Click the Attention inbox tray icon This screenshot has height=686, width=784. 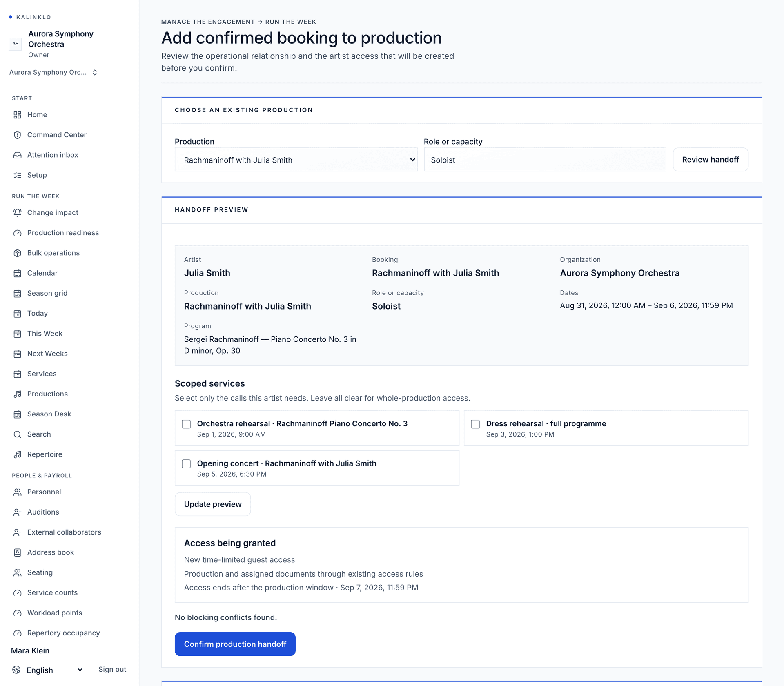tap(17, 155)
